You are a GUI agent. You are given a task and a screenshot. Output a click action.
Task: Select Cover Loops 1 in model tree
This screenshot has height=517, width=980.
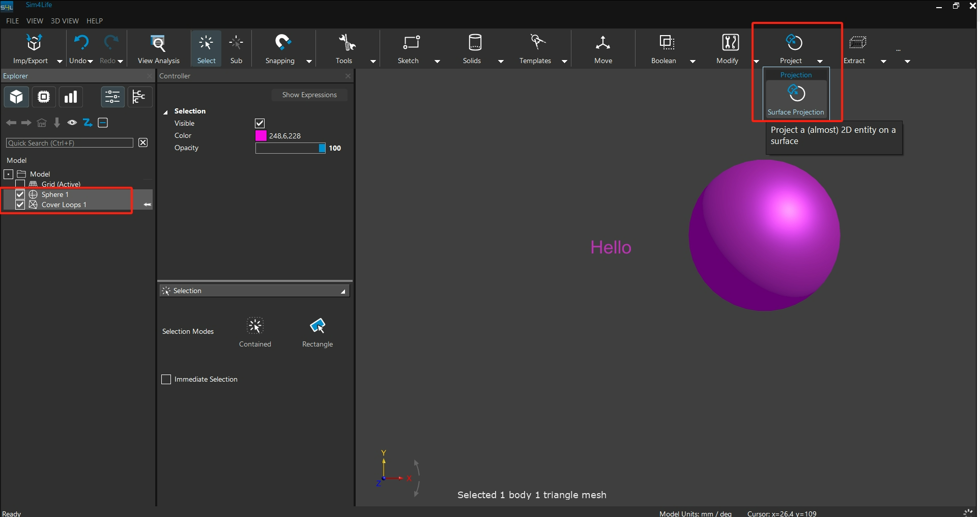[x=64, y=205]
